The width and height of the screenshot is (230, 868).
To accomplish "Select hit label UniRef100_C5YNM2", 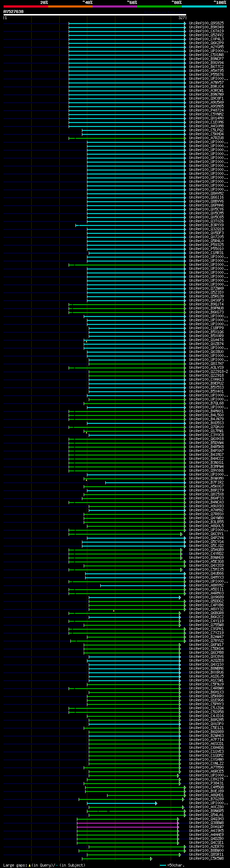I will pyautogui.click(x=206, y=114).
